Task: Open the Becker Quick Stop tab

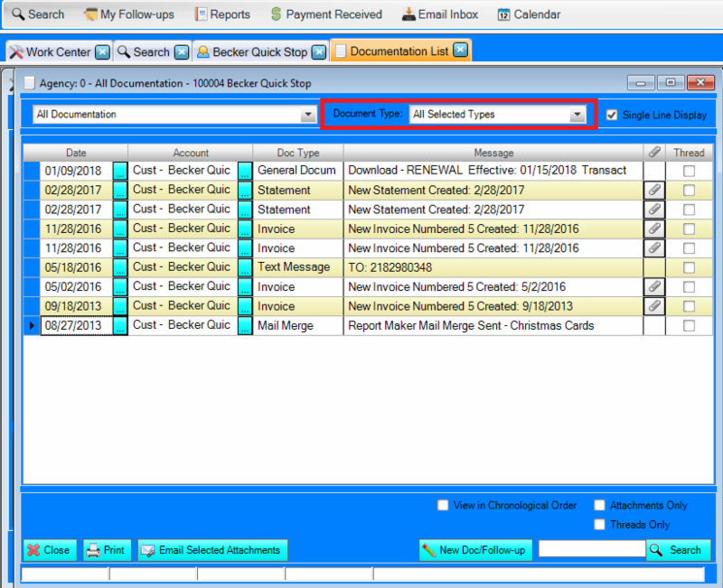Action: coord(251,51)
